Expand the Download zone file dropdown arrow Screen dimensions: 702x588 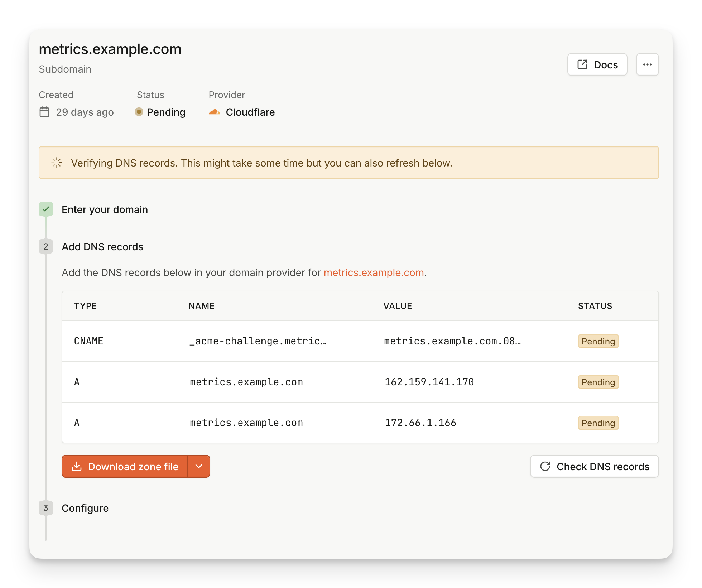[199, 466]
